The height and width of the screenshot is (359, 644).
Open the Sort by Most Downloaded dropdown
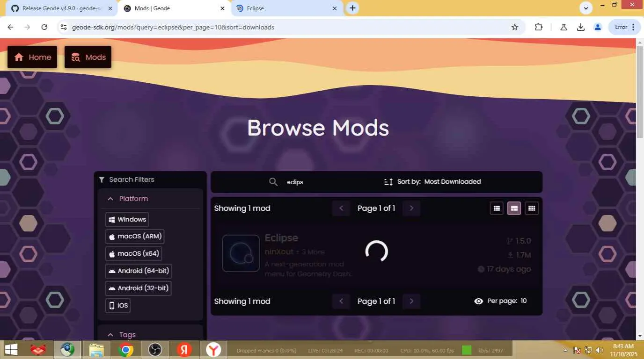(432, 182)
